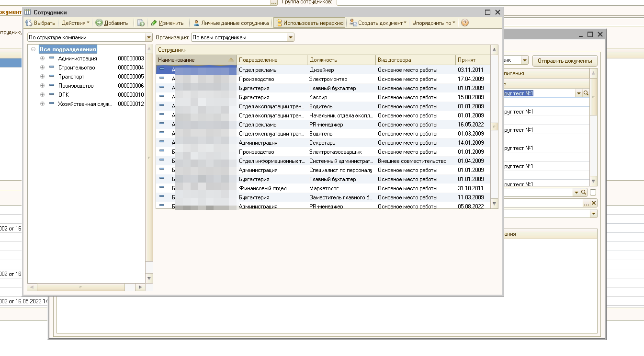Click the X clear button in background field
This screenshot has width=644, height=356.
tap(594, 203)
